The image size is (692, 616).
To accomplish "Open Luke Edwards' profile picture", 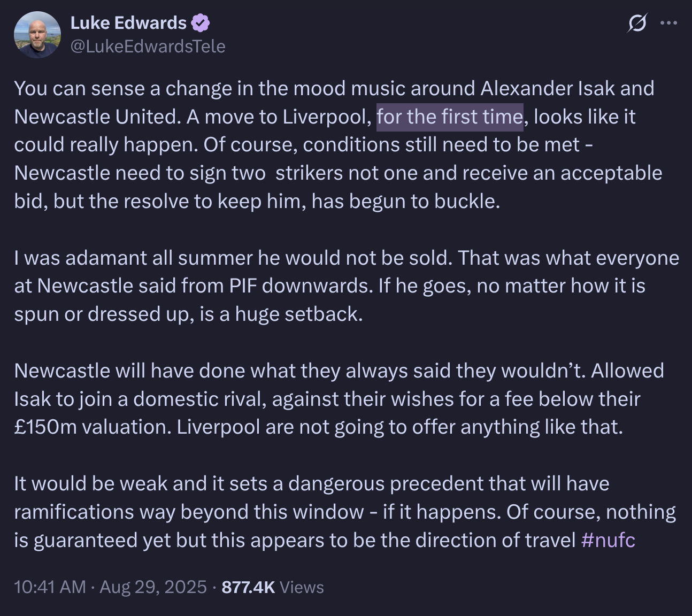I will pyautogui.click(x=37, y=35).
